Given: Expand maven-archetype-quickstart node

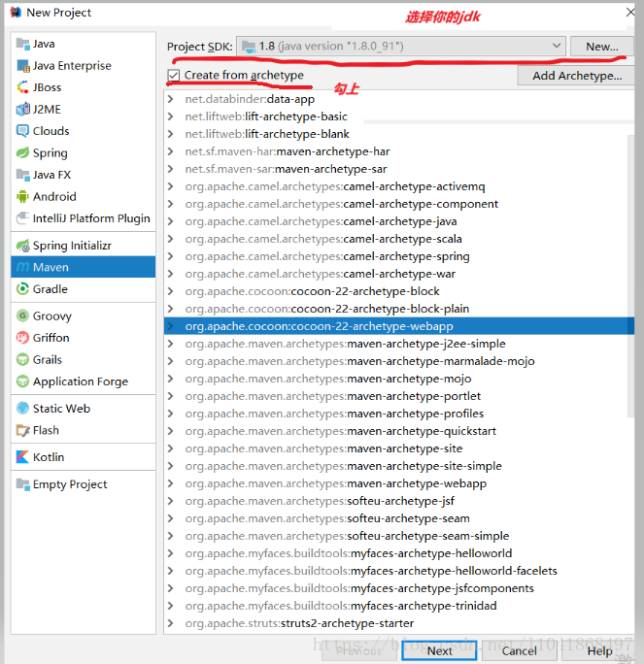Looking at the screenshot, I should [x=170, y=431].
